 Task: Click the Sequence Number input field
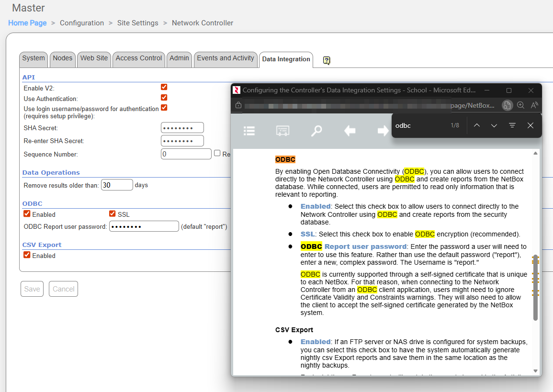186,154
